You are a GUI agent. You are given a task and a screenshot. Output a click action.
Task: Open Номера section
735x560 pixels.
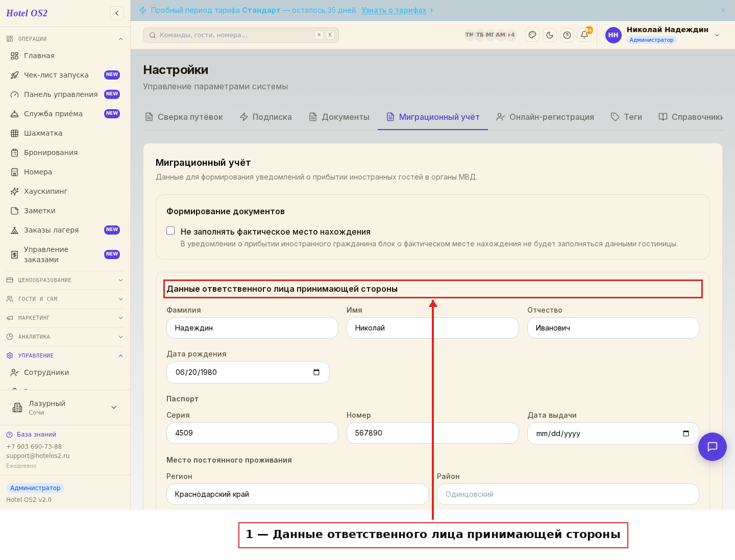pos(65,172)
